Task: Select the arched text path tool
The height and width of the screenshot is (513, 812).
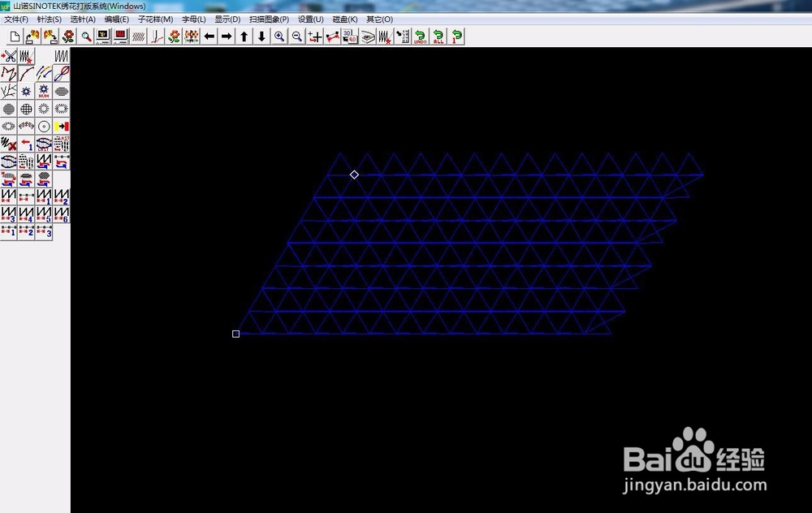Action: click(27, 127)
